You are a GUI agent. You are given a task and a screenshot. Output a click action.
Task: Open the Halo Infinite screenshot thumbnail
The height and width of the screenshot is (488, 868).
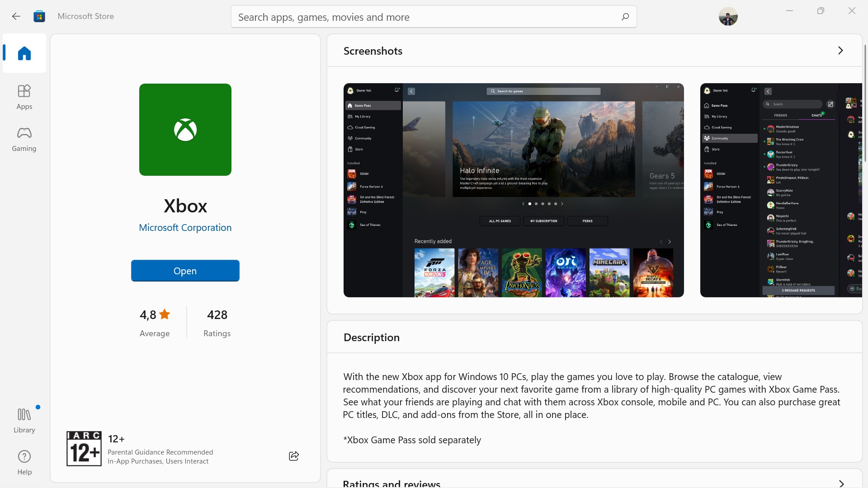coord(514,190)
